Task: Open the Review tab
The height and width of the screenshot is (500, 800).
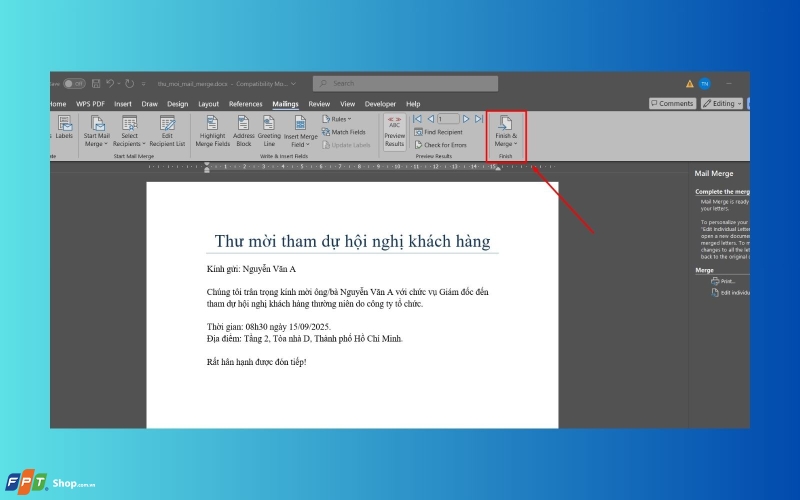Action: [x=319, y=104]
